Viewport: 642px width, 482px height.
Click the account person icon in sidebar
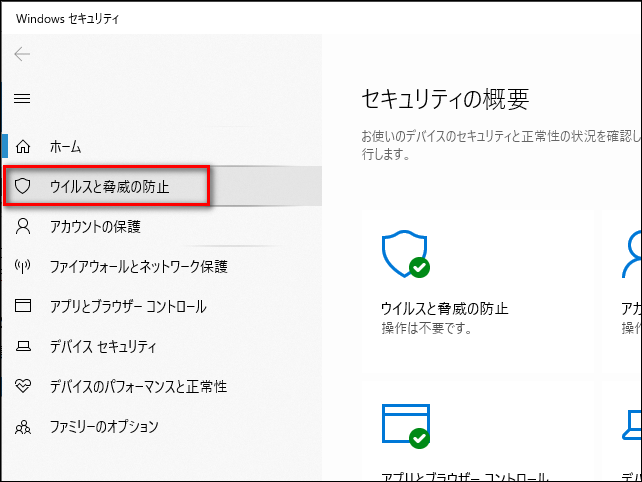pyautogui.click(x=23, y=226)
